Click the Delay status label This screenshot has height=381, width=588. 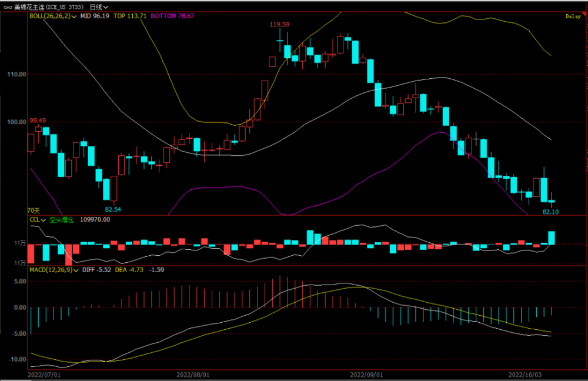pos(573,16)
